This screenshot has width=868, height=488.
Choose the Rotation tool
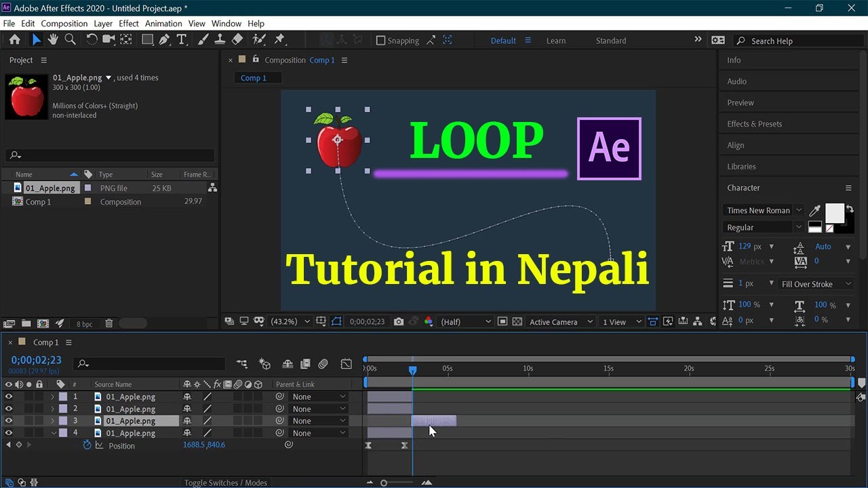[x=92, y=40]
